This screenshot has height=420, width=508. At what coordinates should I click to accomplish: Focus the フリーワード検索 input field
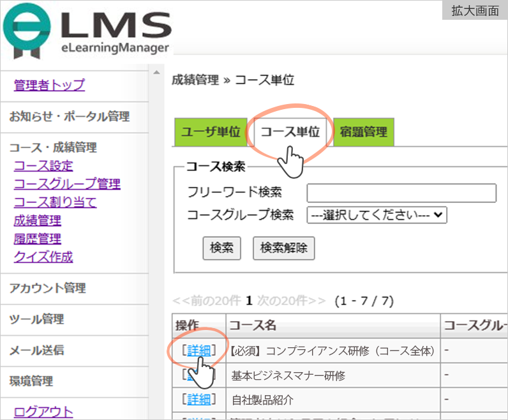(401, 193)
